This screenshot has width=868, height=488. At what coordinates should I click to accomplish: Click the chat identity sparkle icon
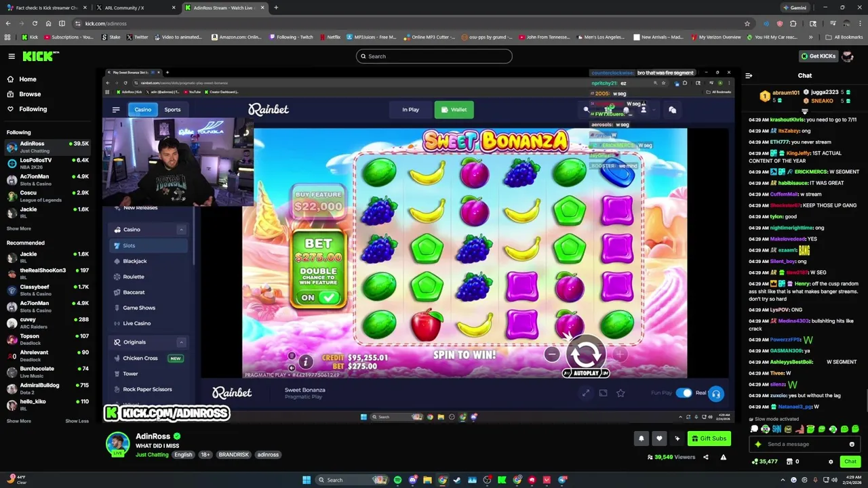tap(758, 444)
